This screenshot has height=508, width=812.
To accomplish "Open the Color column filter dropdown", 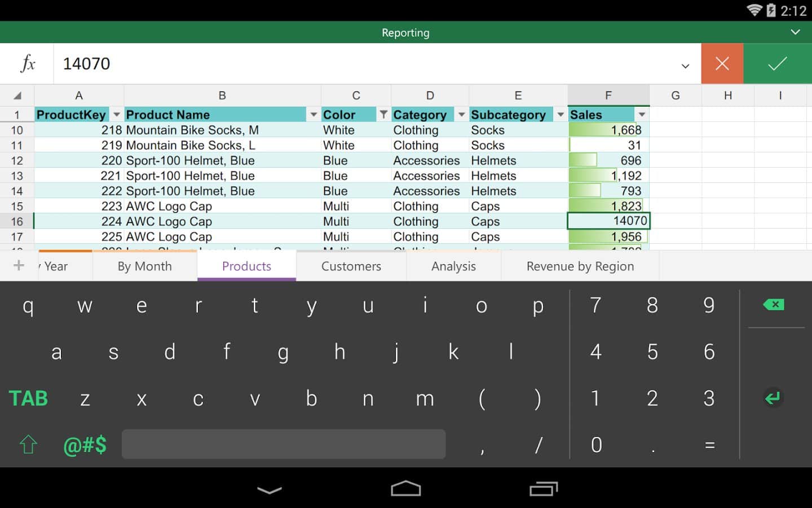I will coord(383,115).
